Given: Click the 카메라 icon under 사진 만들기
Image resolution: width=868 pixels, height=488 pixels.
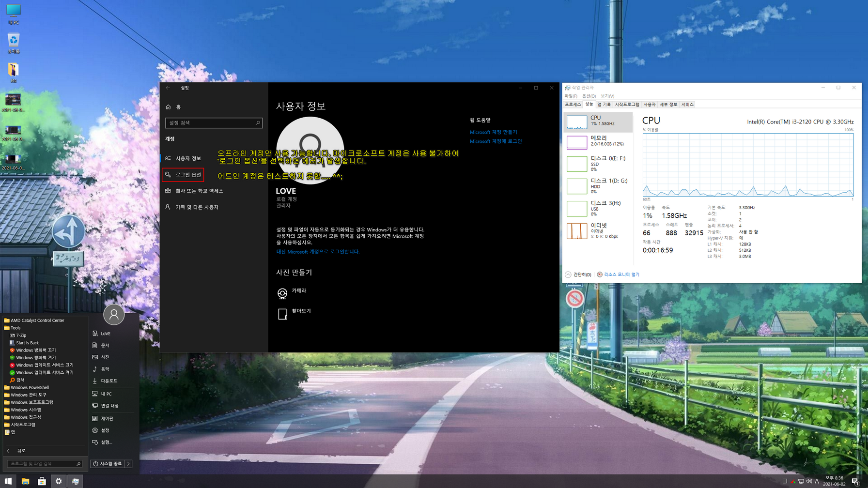Looking at the screenshot, I should click(x=282, y=293).
